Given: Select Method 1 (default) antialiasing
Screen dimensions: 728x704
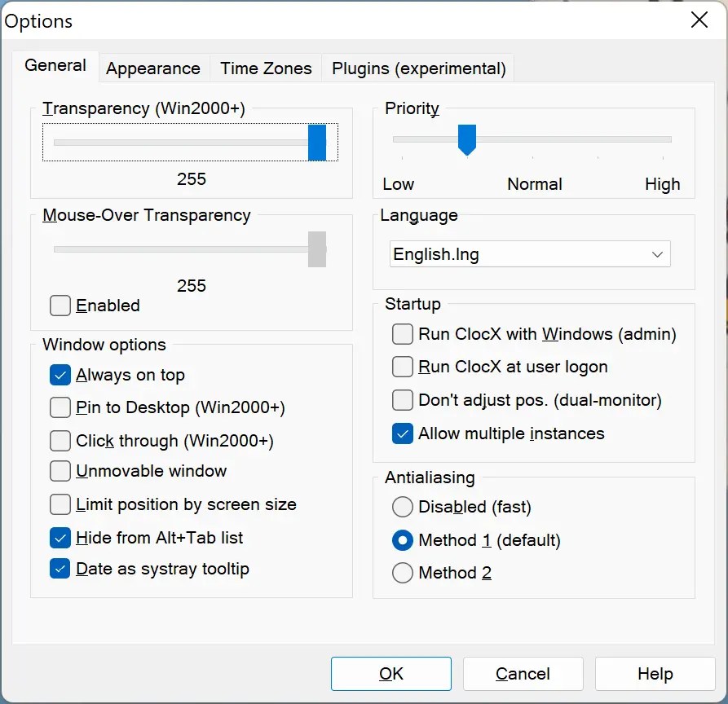Looking at the screenshot, I should [402, 540].
